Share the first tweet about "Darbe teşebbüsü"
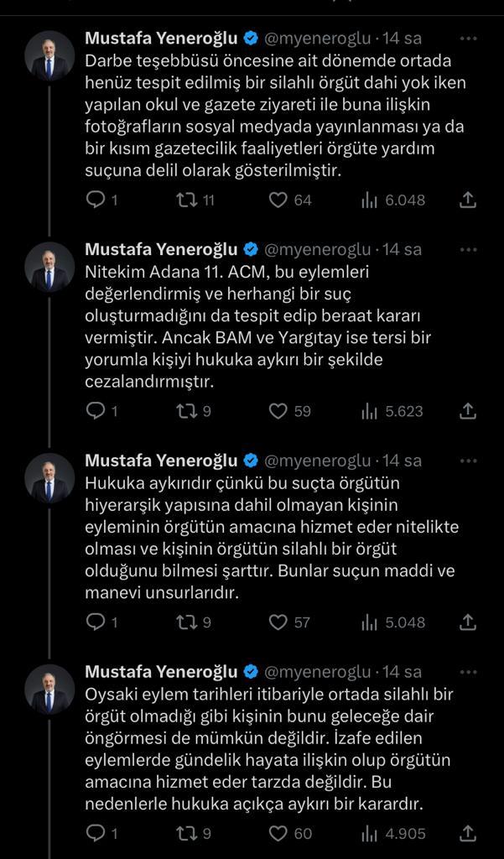The width and height of the screenshot is (504, 859). (x=469, y=200)
